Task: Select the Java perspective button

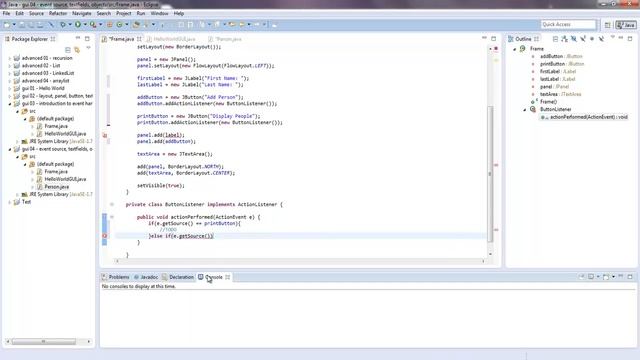Action: [x=626, y=25]
